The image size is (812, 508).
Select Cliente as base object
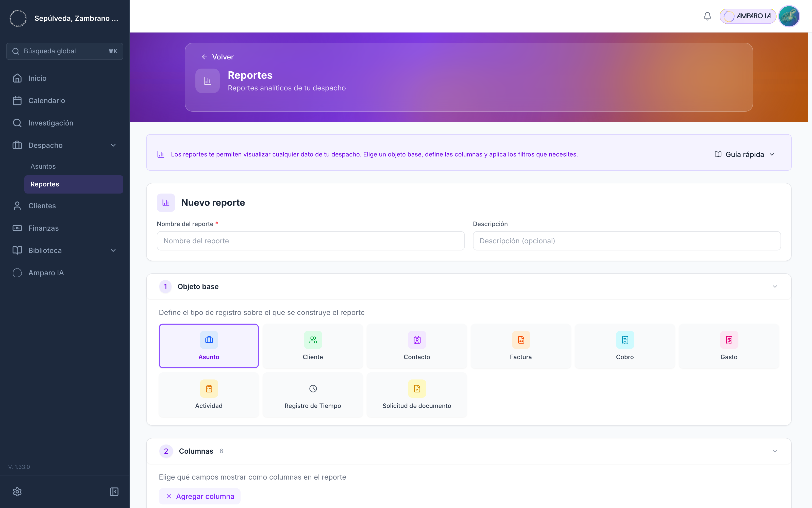(x=313, y=346)
